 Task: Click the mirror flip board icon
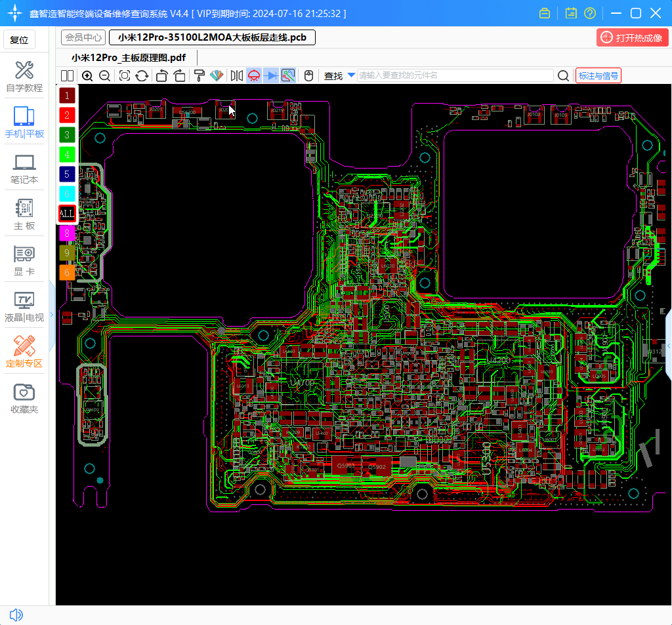point(237,76)
